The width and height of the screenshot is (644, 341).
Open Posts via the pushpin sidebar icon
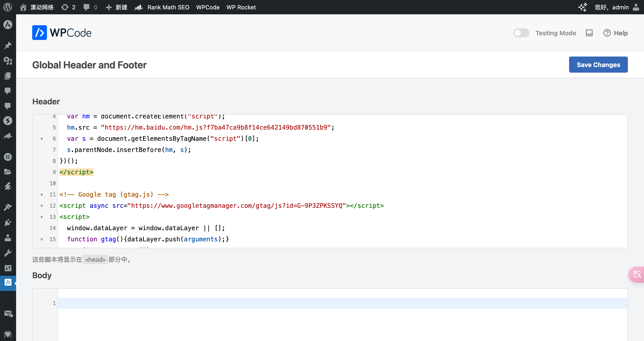point(8,45)
